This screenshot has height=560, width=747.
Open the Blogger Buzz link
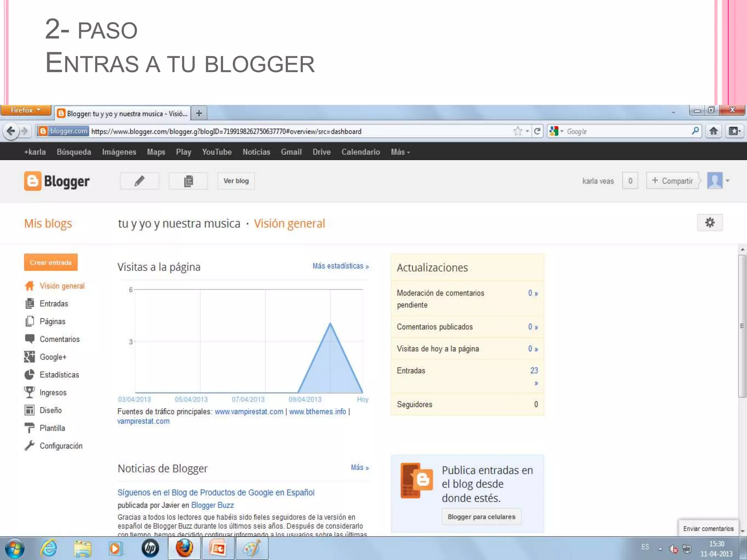click(212, 505)
